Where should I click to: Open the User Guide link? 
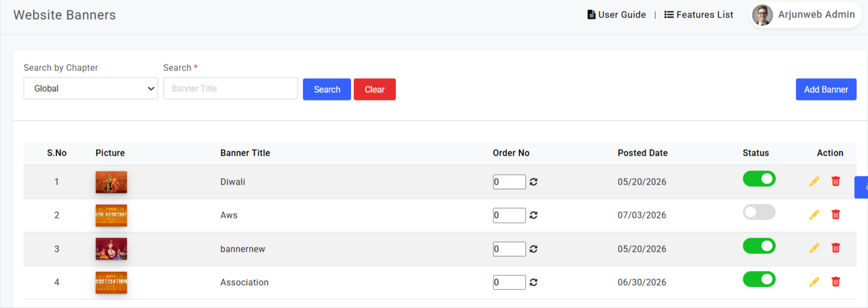(x=617, y=15)
